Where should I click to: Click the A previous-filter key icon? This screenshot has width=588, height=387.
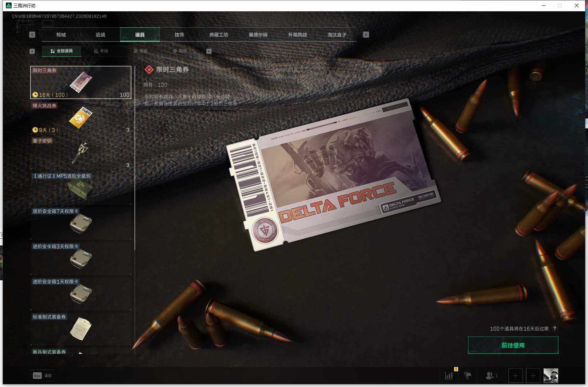[x=32, y=51]
